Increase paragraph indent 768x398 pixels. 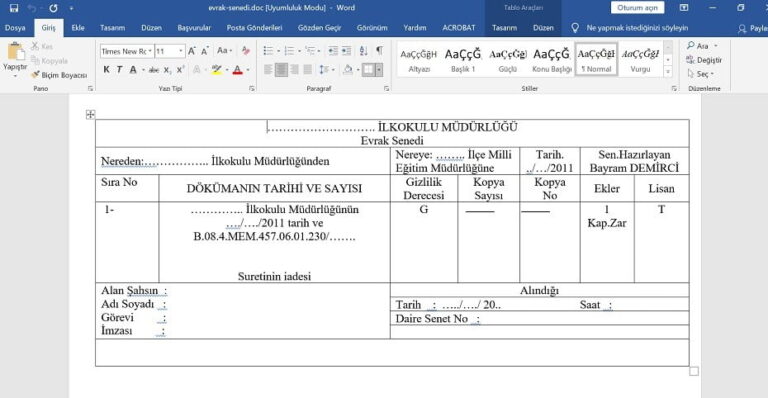point(346,51)
